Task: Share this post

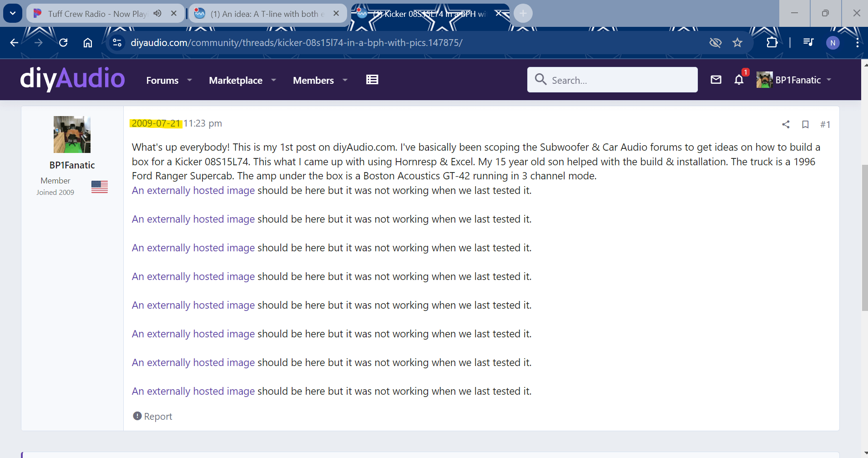Action: [x=786, y=124]
